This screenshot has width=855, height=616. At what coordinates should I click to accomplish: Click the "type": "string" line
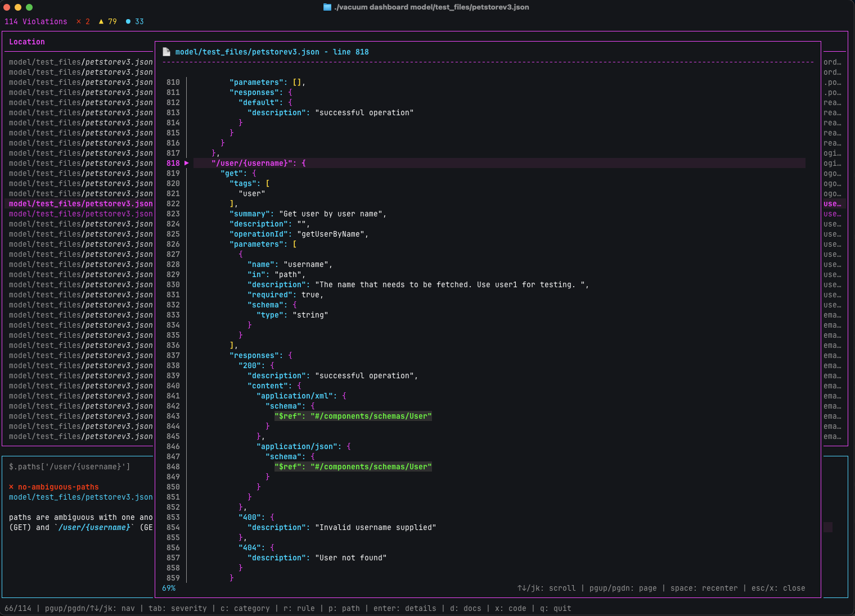292,315
